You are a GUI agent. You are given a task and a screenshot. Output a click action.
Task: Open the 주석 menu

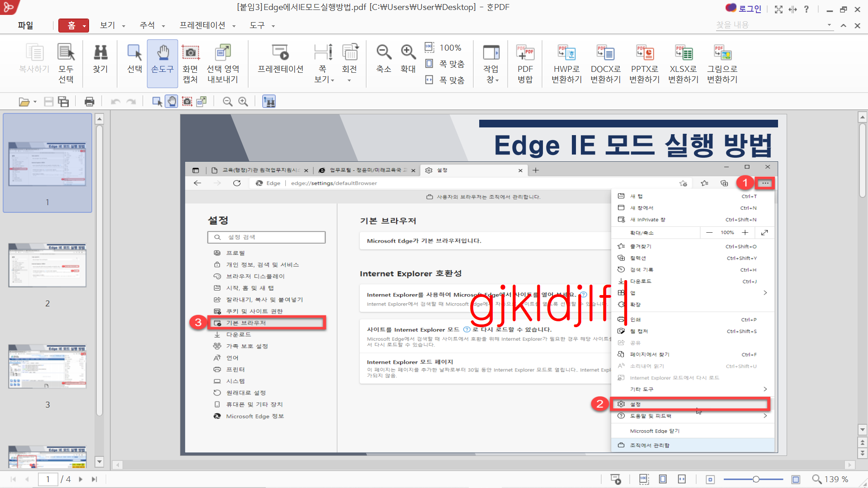[147, 25]
